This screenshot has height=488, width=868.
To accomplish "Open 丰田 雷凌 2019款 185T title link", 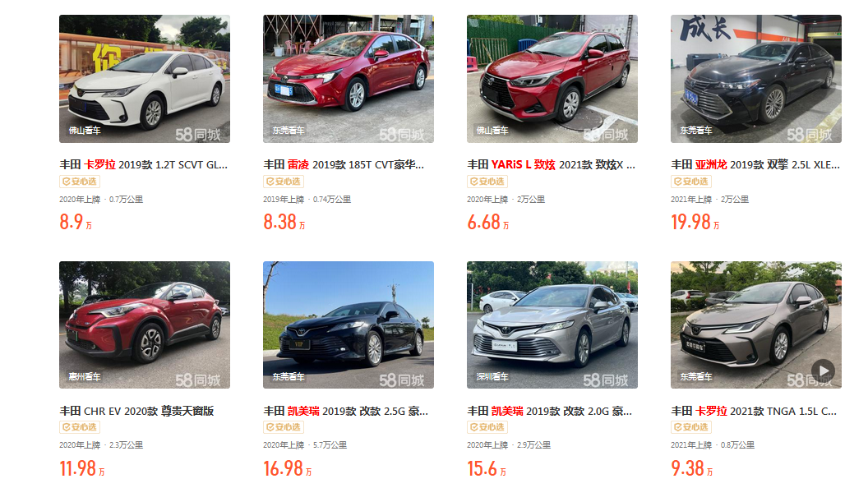I will click(344, 165).
